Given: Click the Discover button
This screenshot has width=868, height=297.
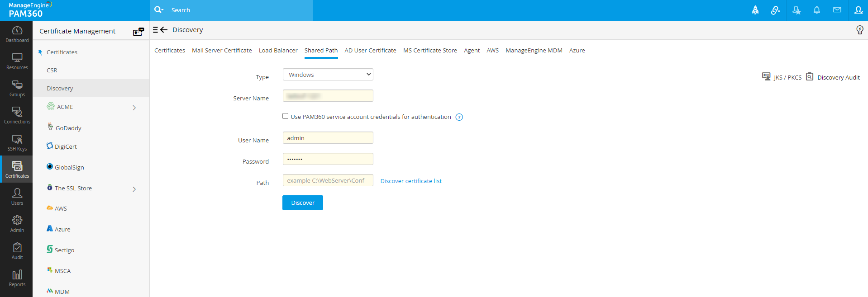Looking at the screenshot, I should (x=303, y=203).
